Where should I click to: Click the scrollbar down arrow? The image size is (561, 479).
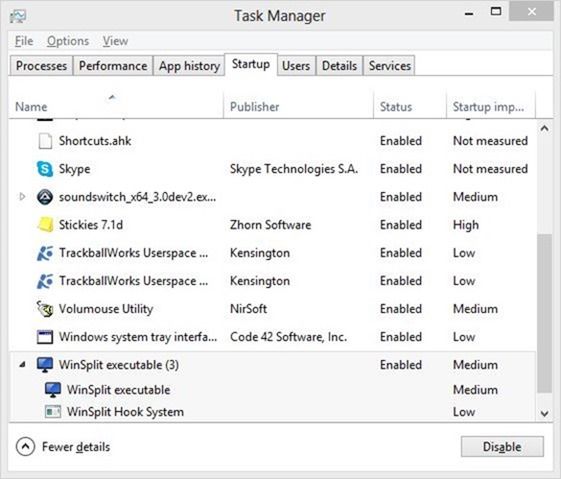(545, 414)
